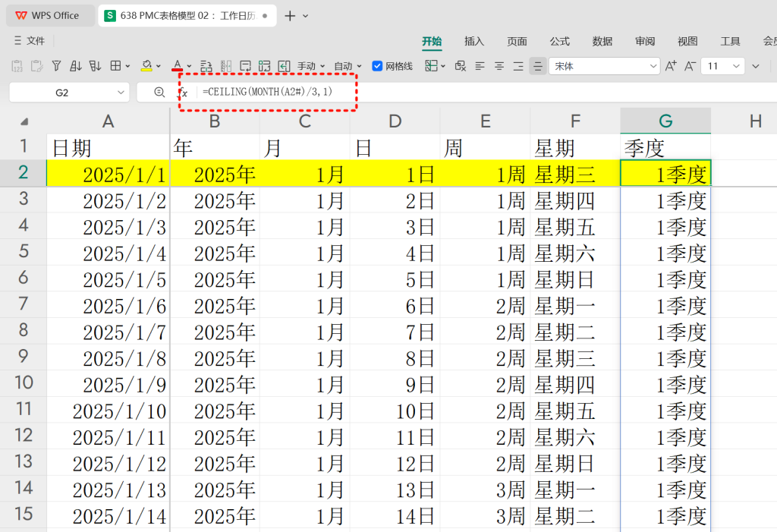Image resolution: width=777 pixels, height=532 pixels.
Task: Open the 插入 ribbon tab
Action: [x=474, y=41]
